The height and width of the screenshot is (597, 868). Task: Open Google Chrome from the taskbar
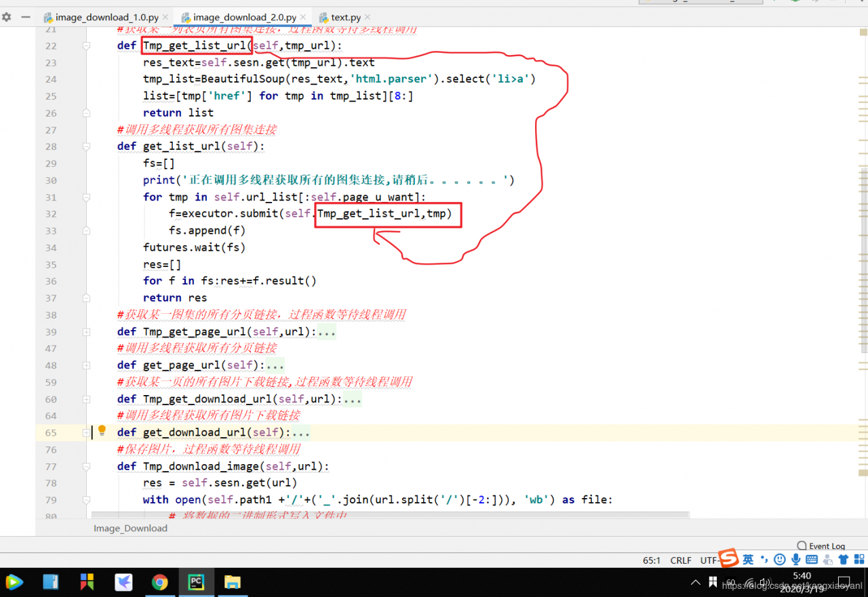coord(160,582)
